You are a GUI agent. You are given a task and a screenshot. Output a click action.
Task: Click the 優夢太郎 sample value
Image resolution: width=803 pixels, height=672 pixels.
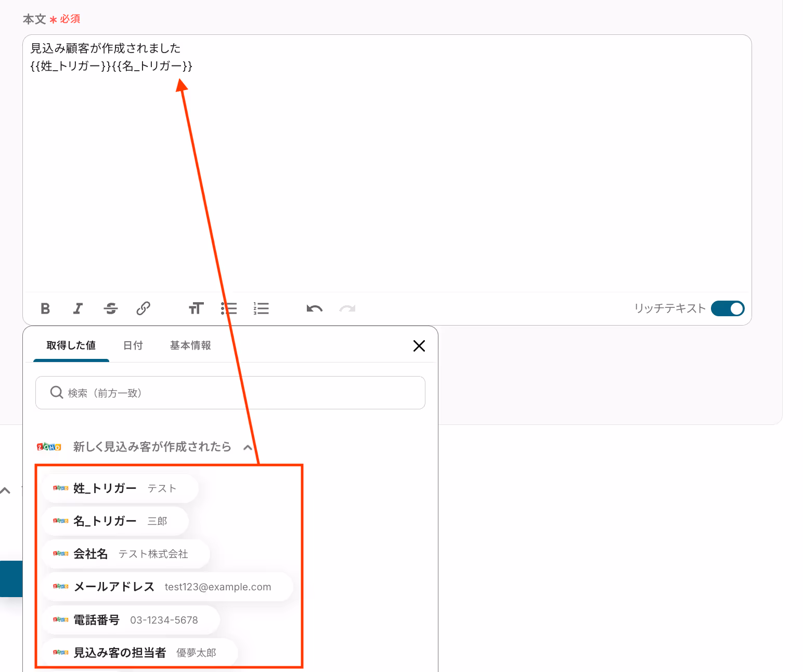pyautogui.click(x=196, y=653)
